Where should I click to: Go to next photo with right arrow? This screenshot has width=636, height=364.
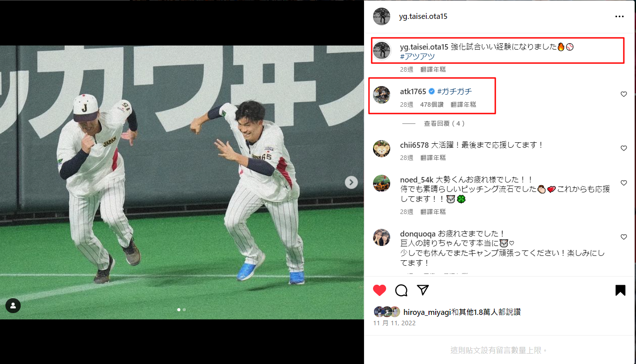pyautogui.click(x=351, y=182)
